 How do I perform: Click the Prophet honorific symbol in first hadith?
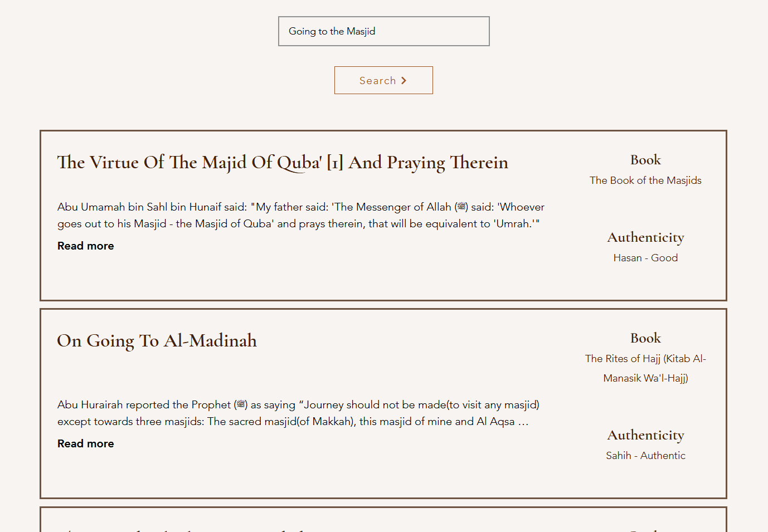[461, 207]
